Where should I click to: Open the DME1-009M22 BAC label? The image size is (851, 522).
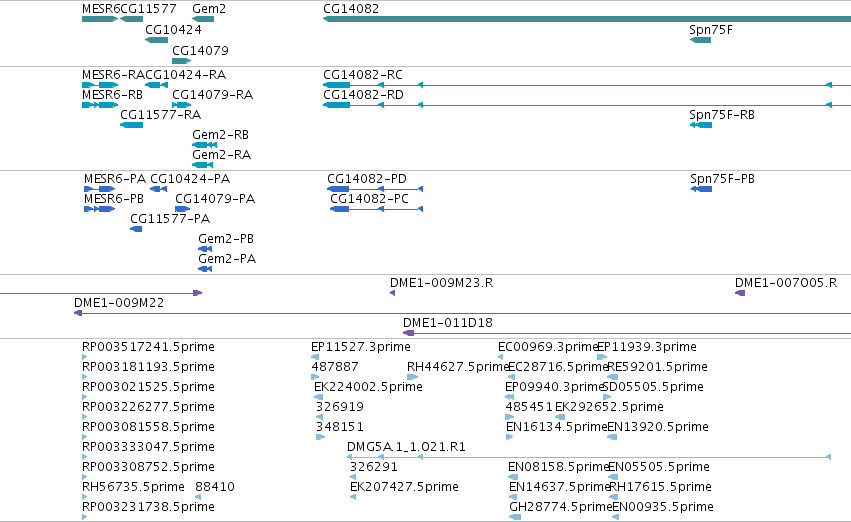pyautogui.click(x=119, y=303)
